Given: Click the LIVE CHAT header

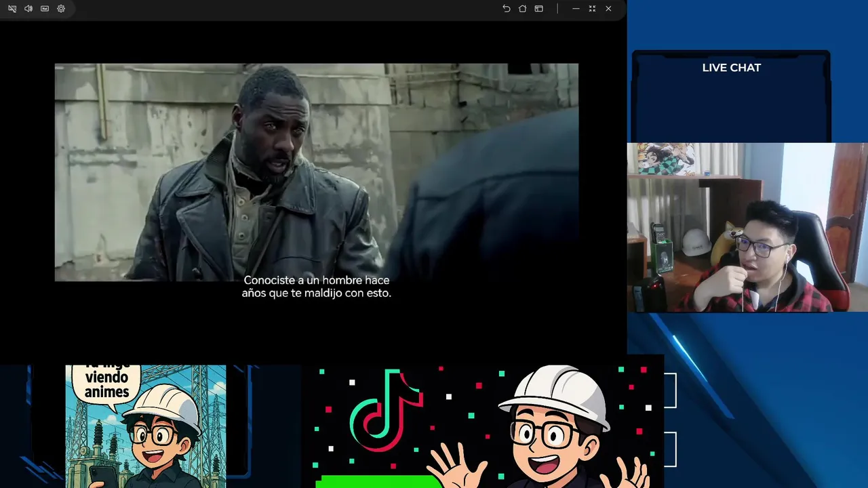Looking at the screenshot, I should (732, 68).
